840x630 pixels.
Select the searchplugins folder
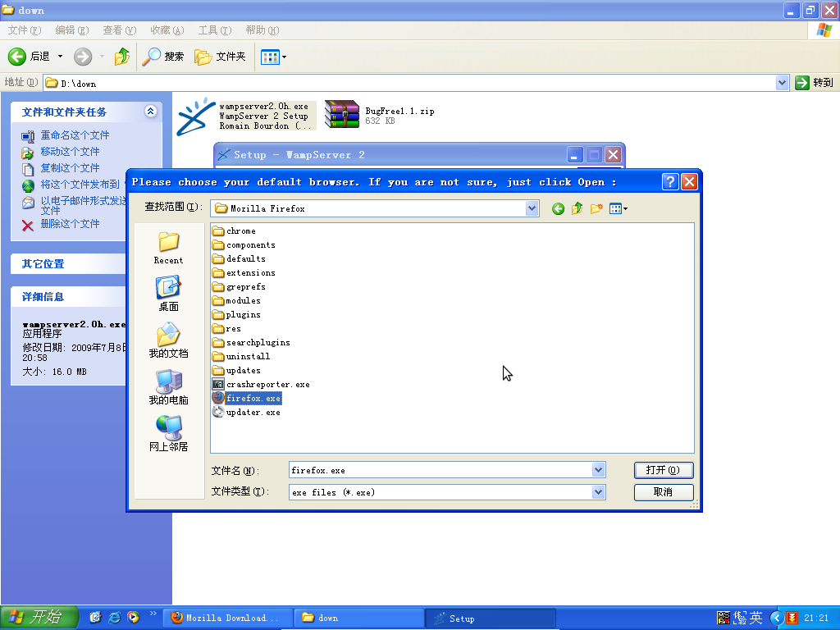click(251, 342)
